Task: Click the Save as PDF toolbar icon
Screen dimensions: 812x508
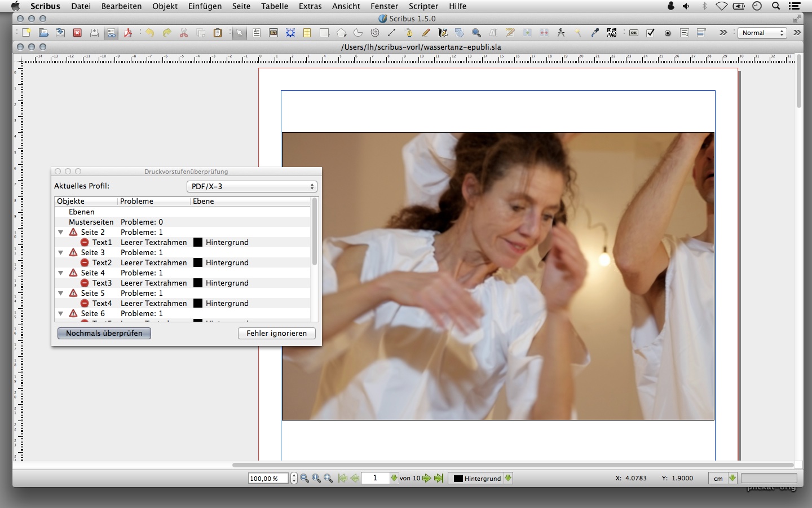Action: point(128,33)
